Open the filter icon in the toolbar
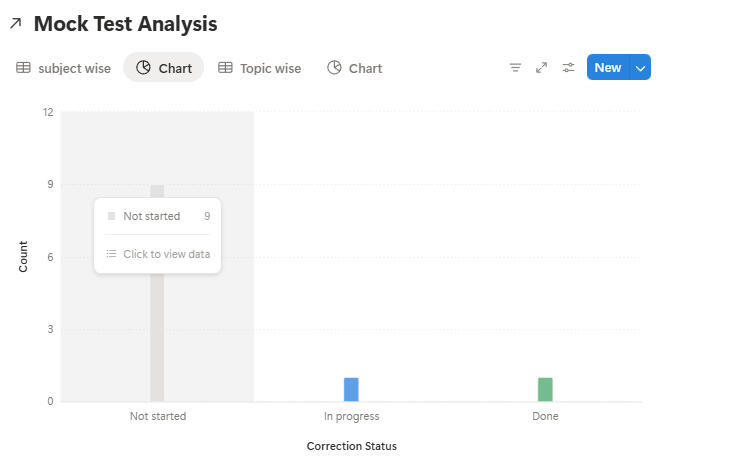731x468 pixels. point(515,68)
